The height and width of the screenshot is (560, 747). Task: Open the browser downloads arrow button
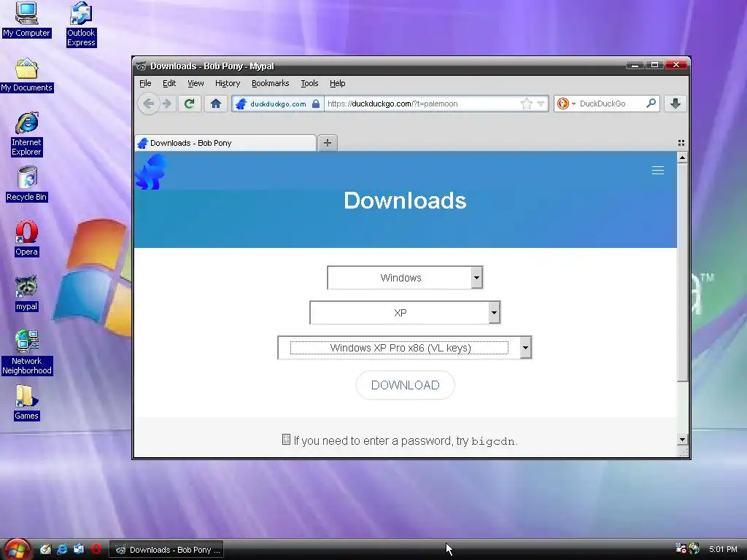675,104
